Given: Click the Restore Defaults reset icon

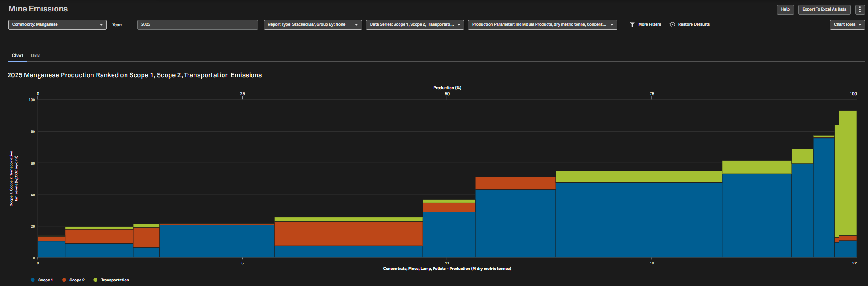Looking at the screenshot, I should coord(672,24).
